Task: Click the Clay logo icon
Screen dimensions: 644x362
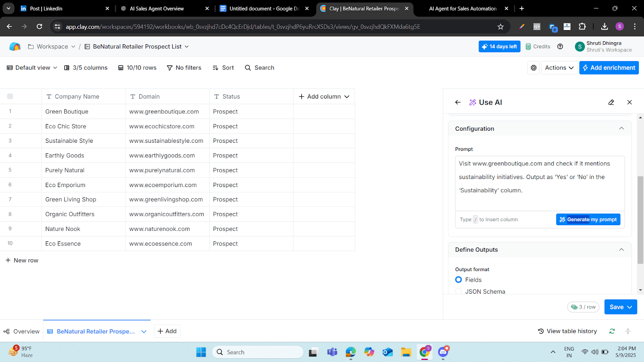Action: pos(15,47)
